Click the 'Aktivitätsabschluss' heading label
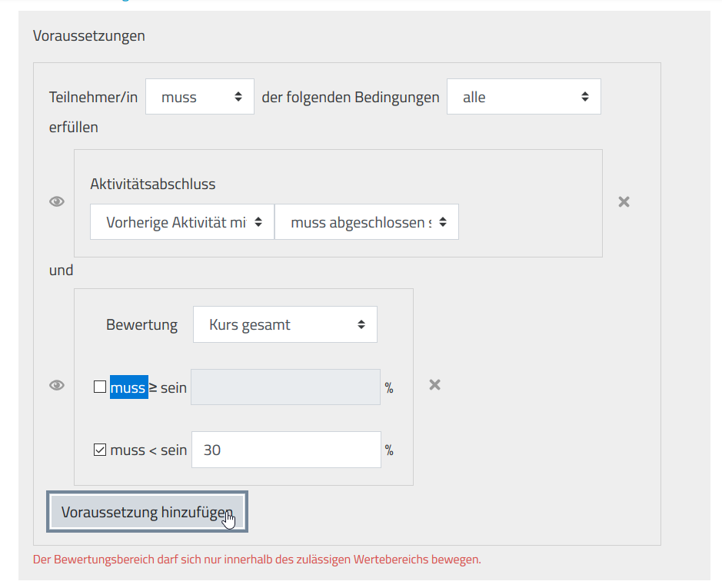Image resolution: width=722 pixels, height=588 pixels. [x=153, y=184]
